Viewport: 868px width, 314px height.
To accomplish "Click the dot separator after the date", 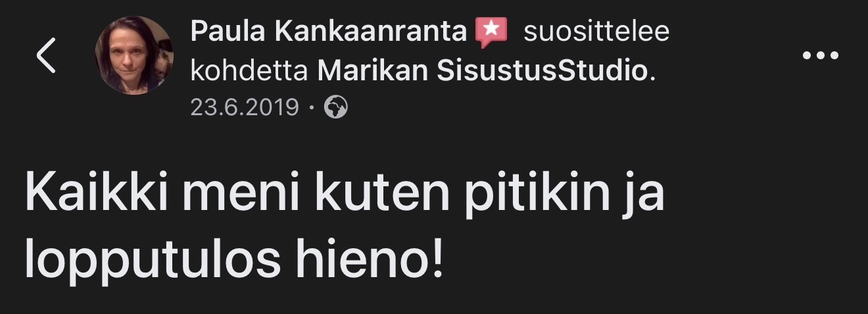I will coord(312,107).
